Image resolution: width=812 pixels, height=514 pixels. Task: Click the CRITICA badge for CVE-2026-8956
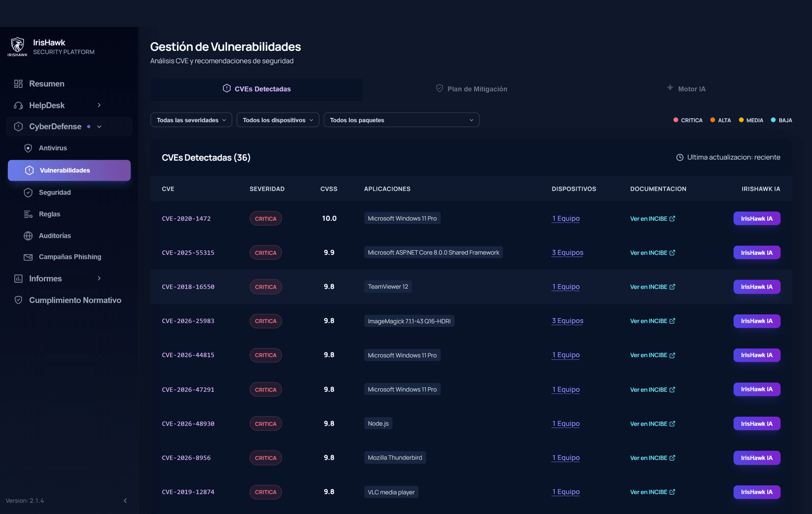265,458
